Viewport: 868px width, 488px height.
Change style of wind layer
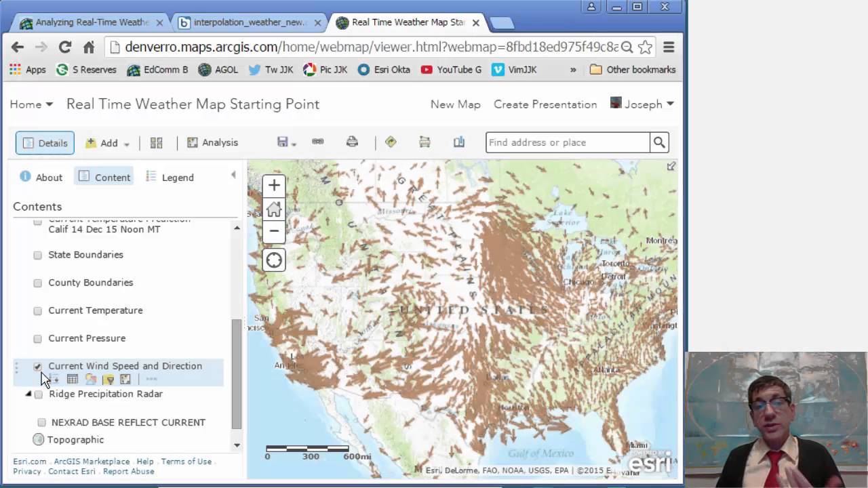coord(91,380)
